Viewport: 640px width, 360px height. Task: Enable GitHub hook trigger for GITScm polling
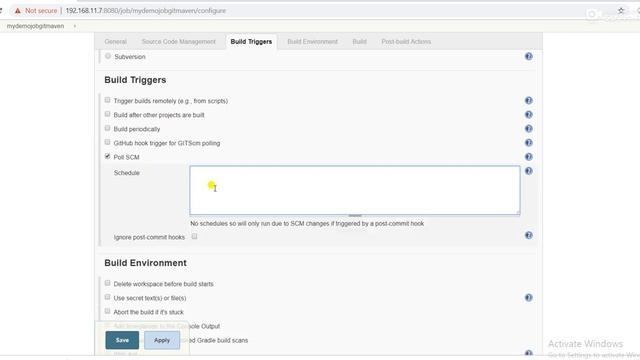(x=107, y=142)
